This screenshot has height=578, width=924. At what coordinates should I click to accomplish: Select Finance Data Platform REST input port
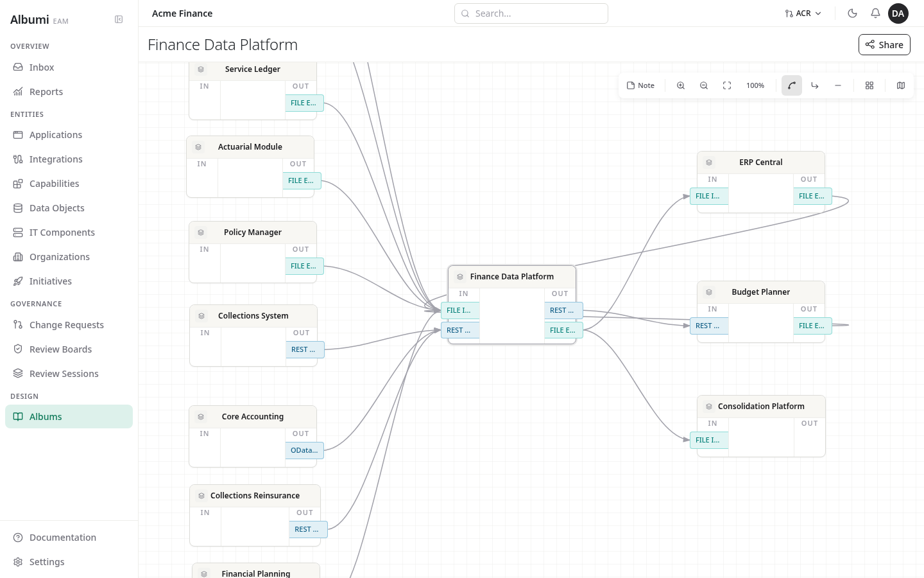(460, 330)
